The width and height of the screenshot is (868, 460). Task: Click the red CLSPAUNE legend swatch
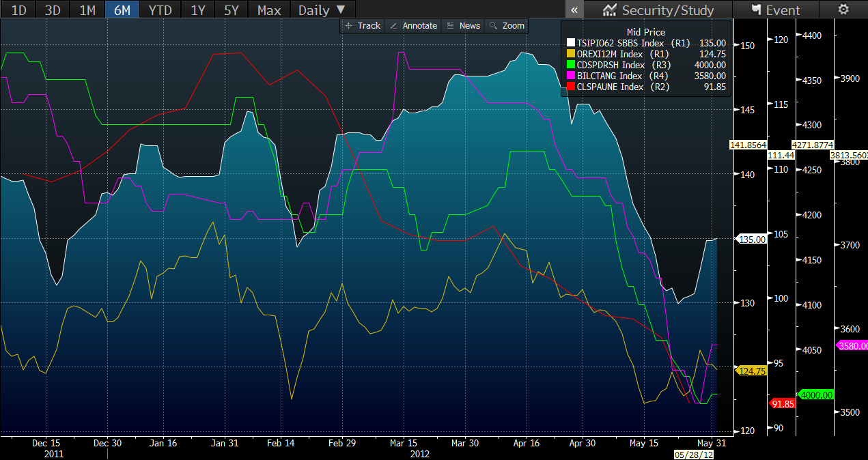pos(571,87)
